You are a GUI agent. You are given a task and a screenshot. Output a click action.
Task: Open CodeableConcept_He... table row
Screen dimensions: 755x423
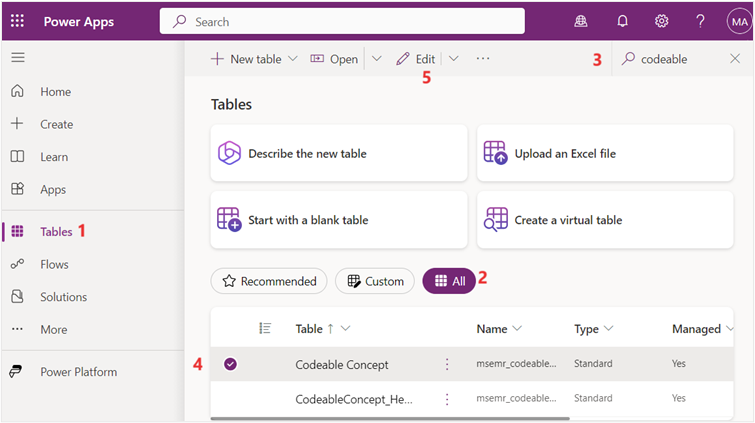354,399
